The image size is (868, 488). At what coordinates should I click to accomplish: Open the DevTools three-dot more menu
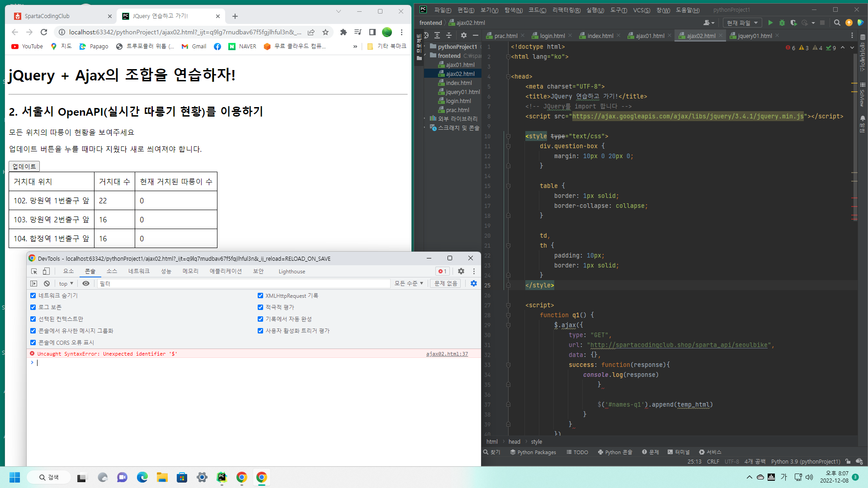coord(474,271)
